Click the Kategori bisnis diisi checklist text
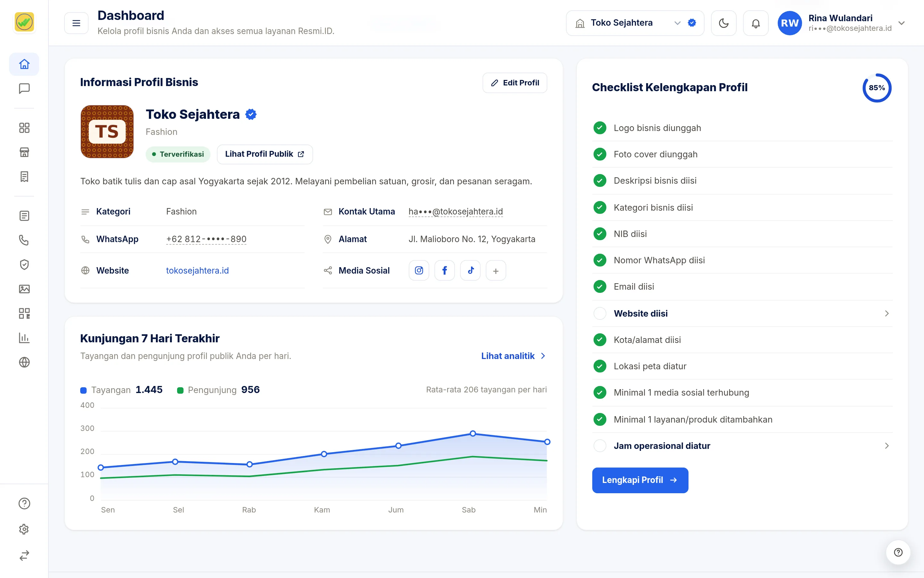The image size is (924, 578). (x=653, y=207)
